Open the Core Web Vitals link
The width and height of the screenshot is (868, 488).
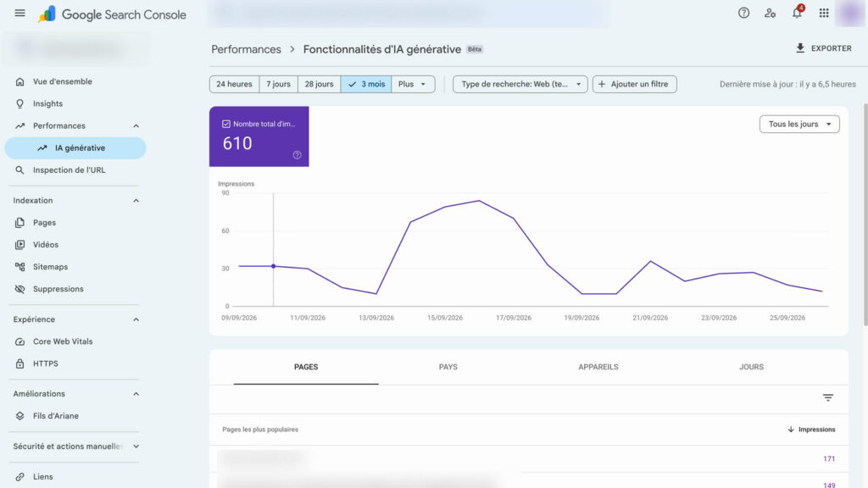click(75, 341)
